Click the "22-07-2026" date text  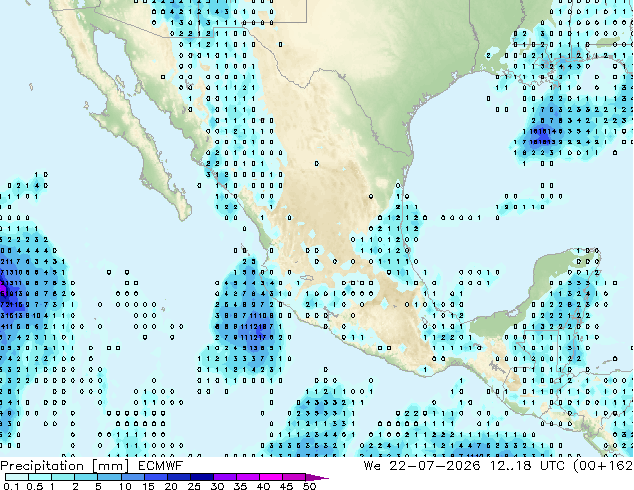pos(435,466)
